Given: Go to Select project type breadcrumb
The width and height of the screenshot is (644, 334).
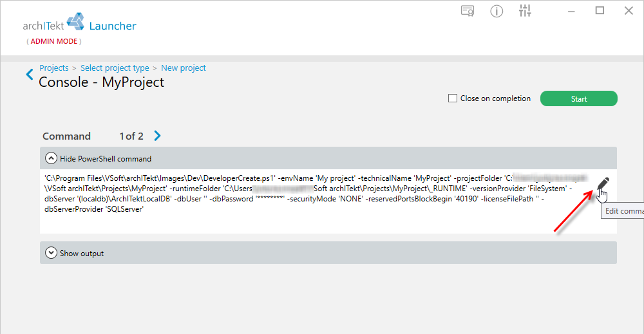Looking at the screenshot, I should tap(115, 68).
